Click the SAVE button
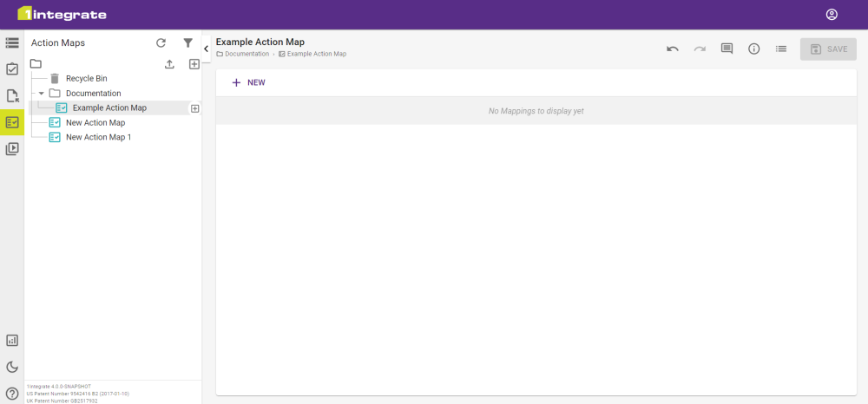This screenshot has width=868, height=404. [828, 49]
